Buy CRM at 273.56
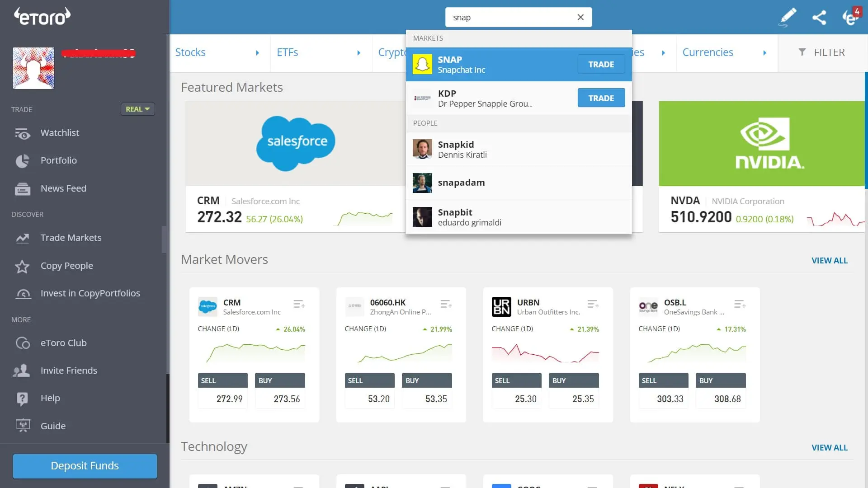The width and height of the screenshot is (868, 488). click(x=280, y=391)
